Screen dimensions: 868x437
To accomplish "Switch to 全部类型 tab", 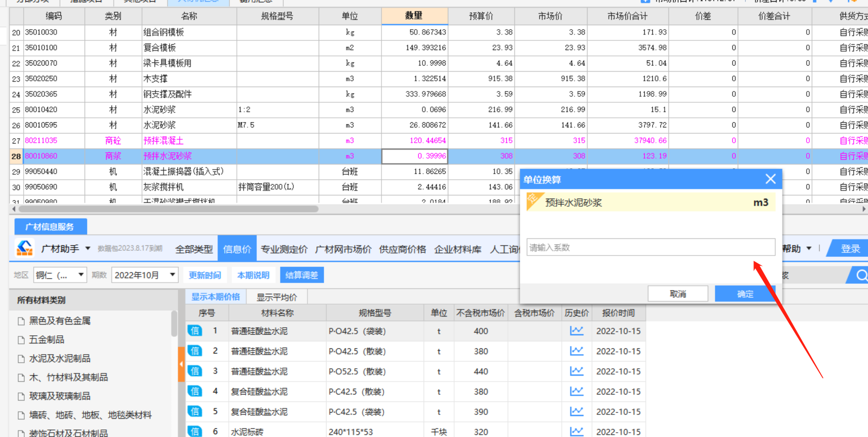I will pyautogui.click(x=194, y=249).
